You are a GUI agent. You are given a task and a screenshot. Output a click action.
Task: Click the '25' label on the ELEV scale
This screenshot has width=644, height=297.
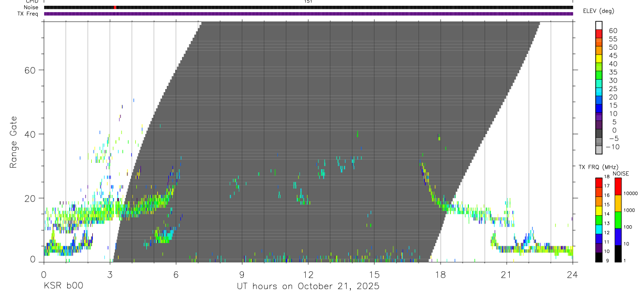[613, 89]
